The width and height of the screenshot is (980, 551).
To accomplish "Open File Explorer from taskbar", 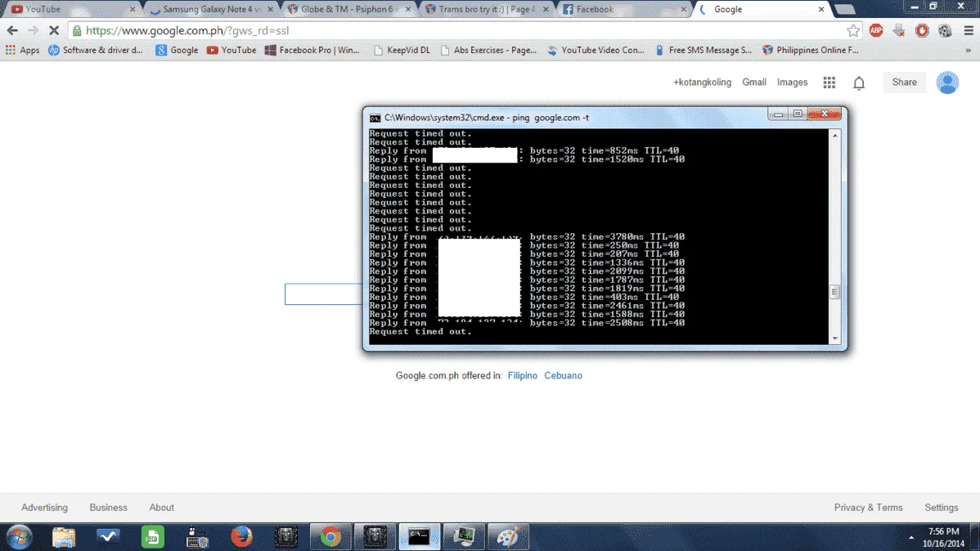I will pos(64,536).
